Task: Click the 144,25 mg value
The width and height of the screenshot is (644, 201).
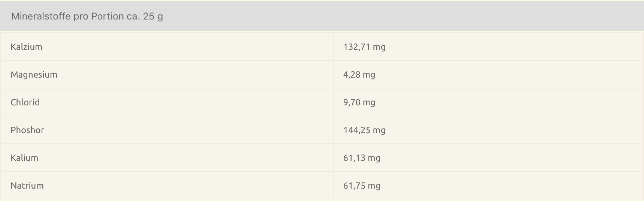Action: pos(364,130)
